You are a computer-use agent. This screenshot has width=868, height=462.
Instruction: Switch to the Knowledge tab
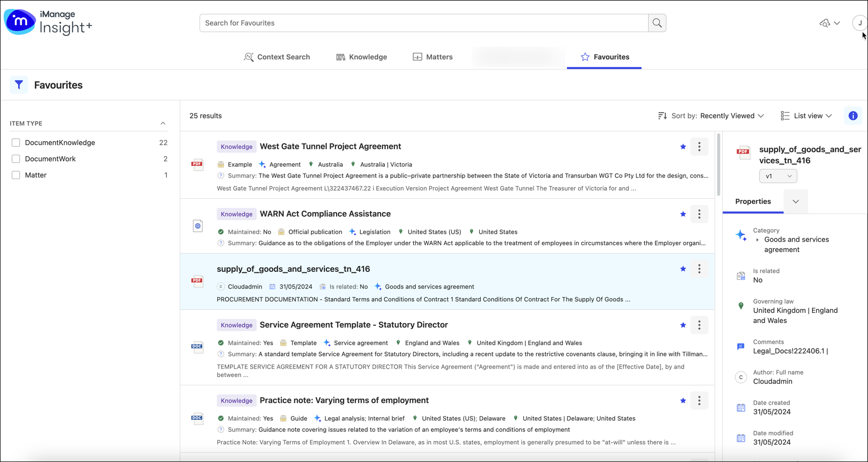click(x=361, y=57)
